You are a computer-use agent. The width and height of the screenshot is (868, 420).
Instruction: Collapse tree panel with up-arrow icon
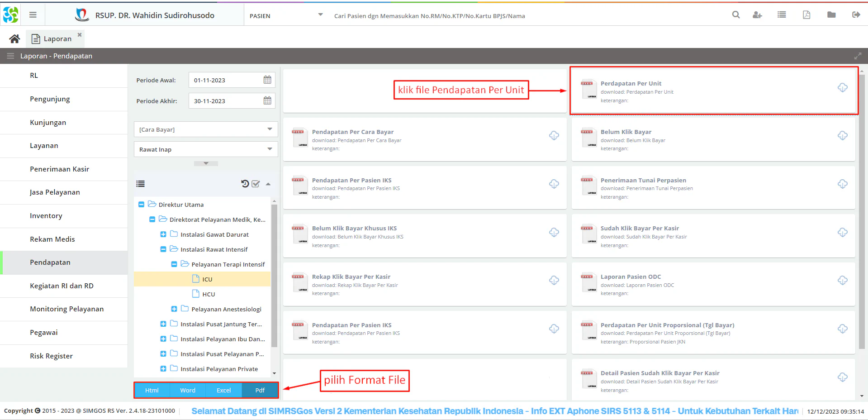(268, 184)
